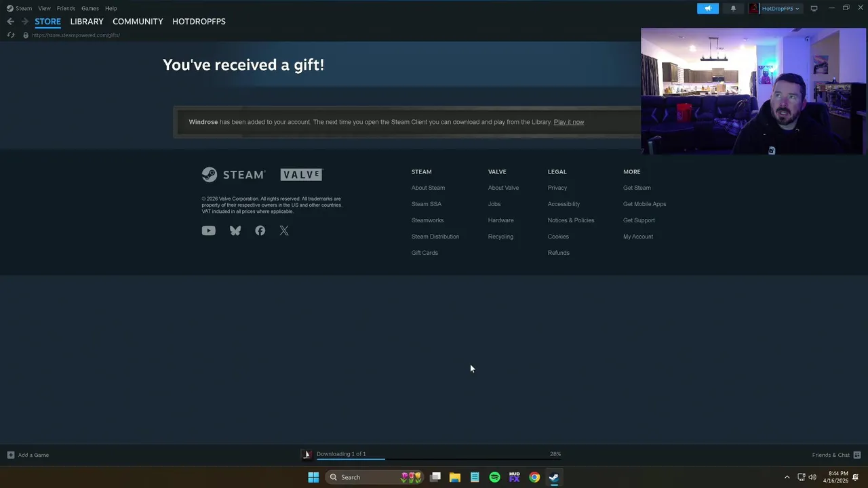Viewport: 868px width, 488px height.
Task: Open Spotify from the taskbar
Action: 494,477
